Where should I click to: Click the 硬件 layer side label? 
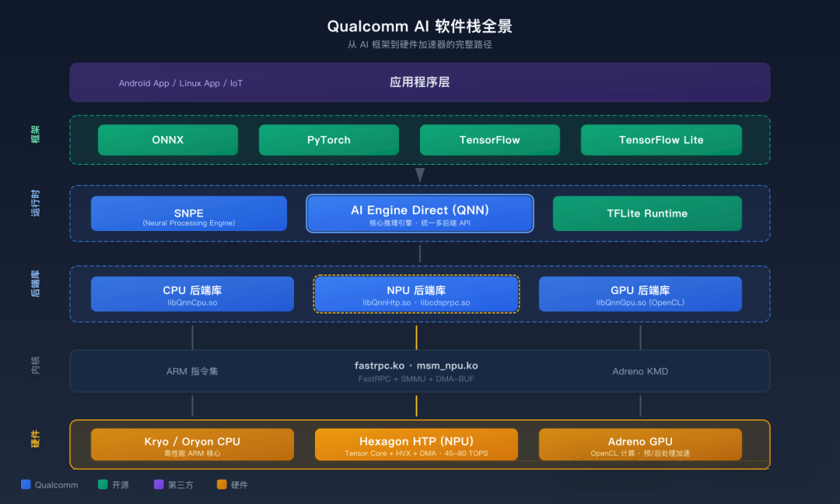35,439
